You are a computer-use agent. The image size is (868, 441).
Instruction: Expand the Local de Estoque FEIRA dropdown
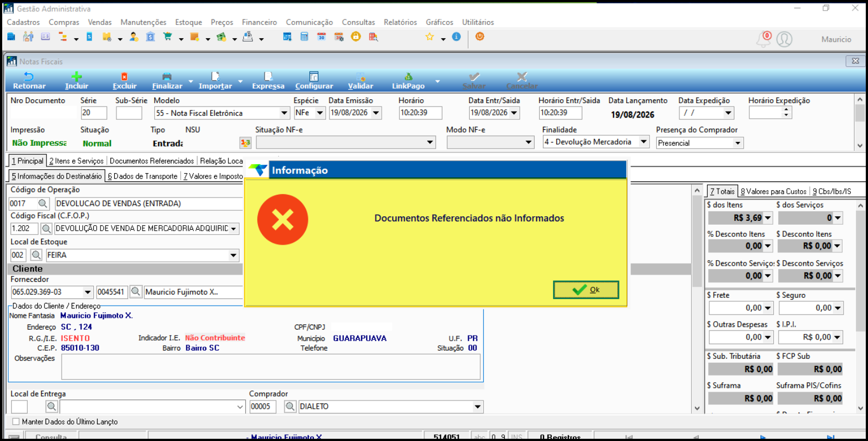click(234, 255)
